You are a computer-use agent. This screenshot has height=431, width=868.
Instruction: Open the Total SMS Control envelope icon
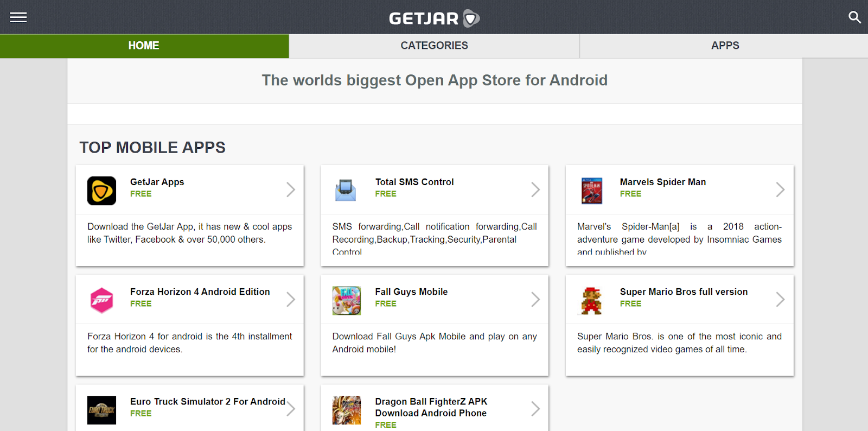[x=346, y=190]
